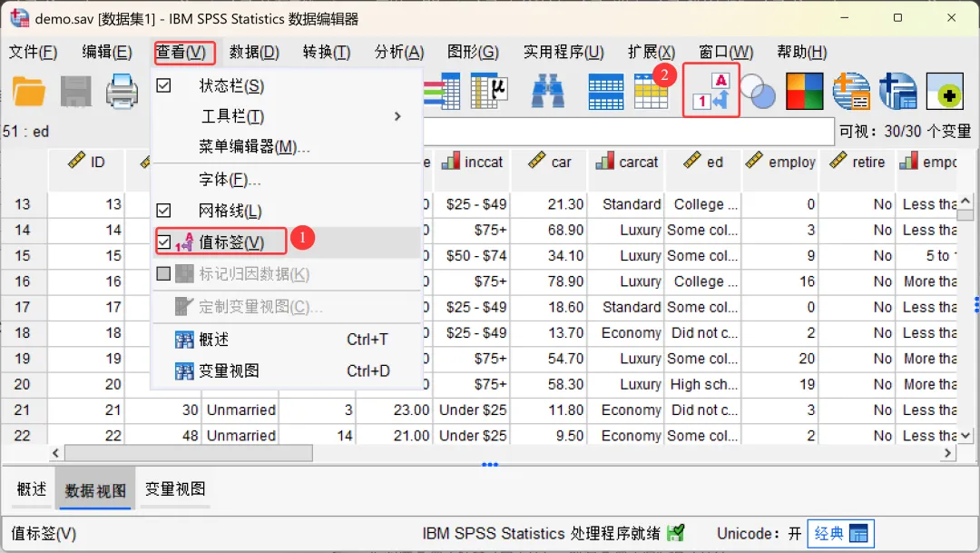Click the blue pivot table globe icon
The height and width of the screenshot is (553, 980).
pyautogui.click(x=898, y=92)
